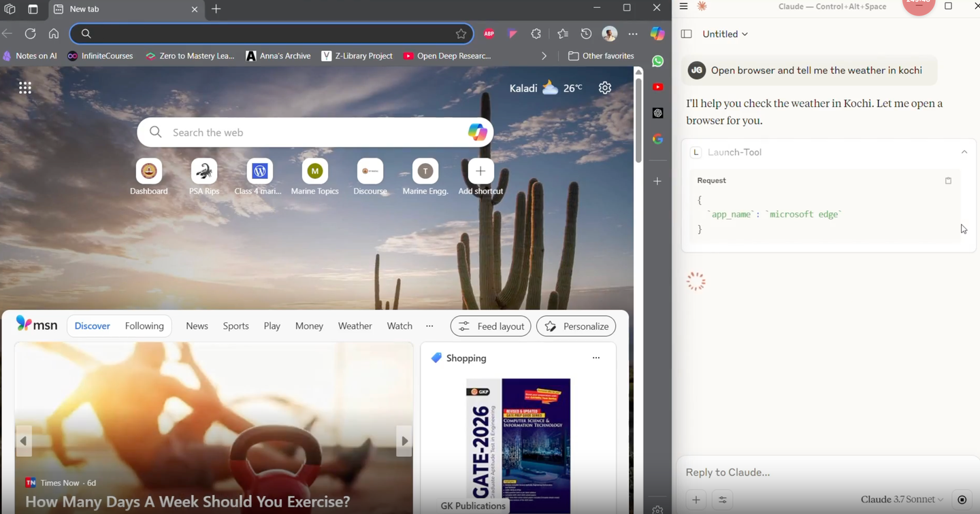The image size is (980, 514).
Task: Collapse the Launch-Tool section chevron
Action: click(x=964, y=152)
